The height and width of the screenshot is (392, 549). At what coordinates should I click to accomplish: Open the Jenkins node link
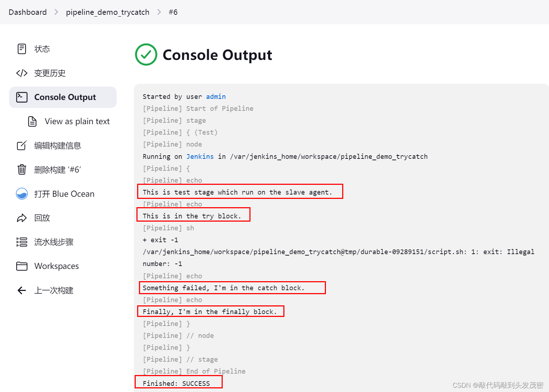pyautogui.click(x=200, y=156)
